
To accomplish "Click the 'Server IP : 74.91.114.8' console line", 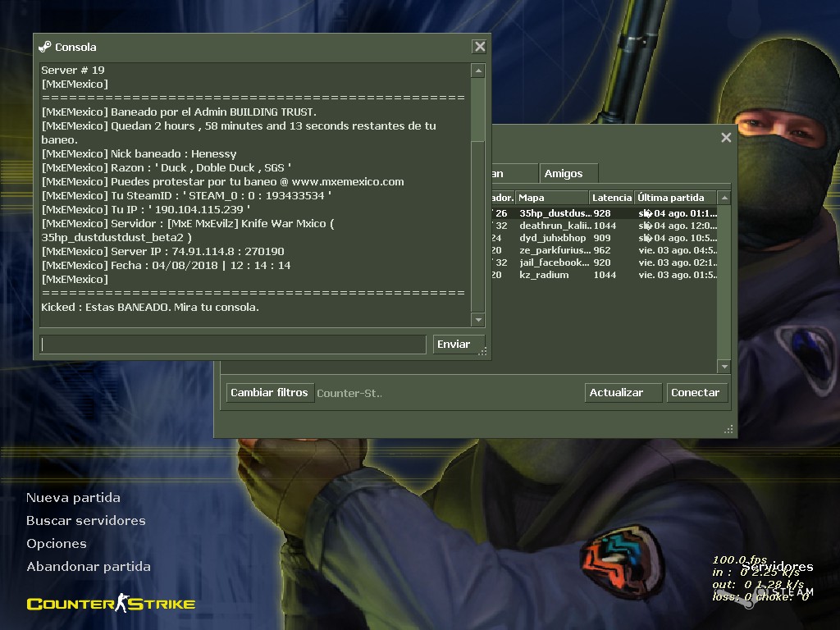I will [163, 251].
